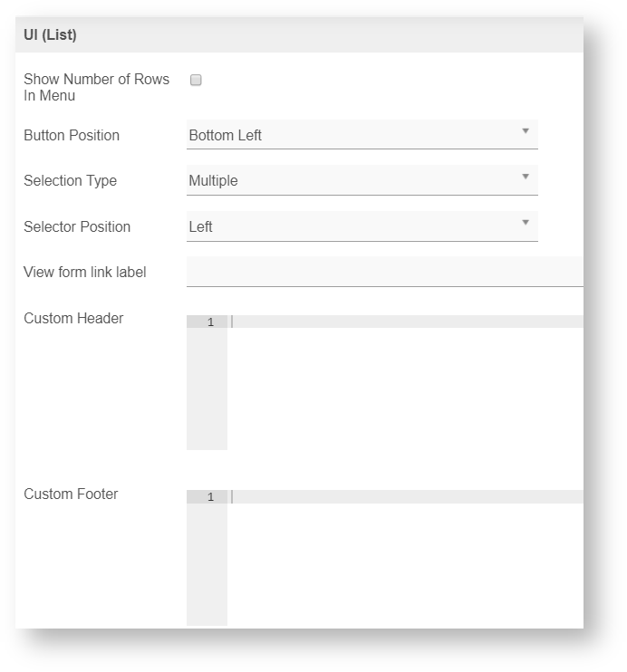The width and height of the screenshot is (627, 672).
Task: Click line number 1 in Custom Header editor
Action: click(210, 322)
